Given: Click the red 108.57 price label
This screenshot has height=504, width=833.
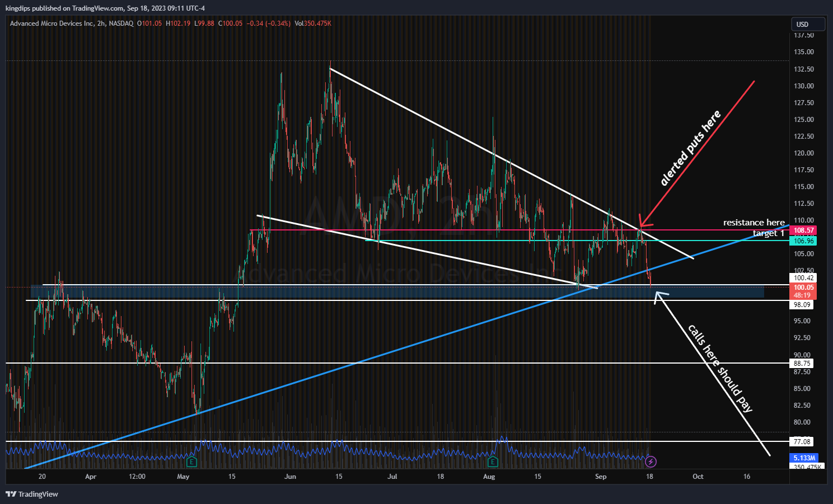Looking at the screenshot, I should pos(803,230).
